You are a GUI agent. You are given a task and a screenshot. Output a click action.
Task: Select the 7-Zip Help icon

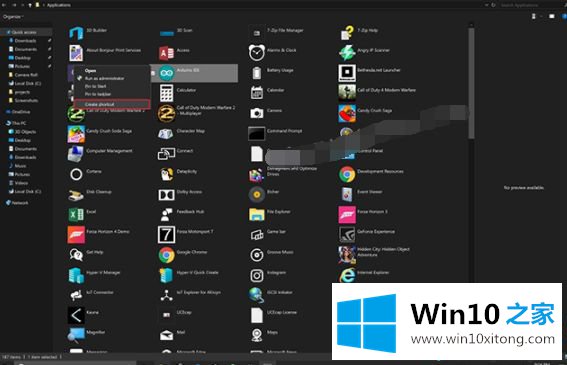(x=347, y=33)
